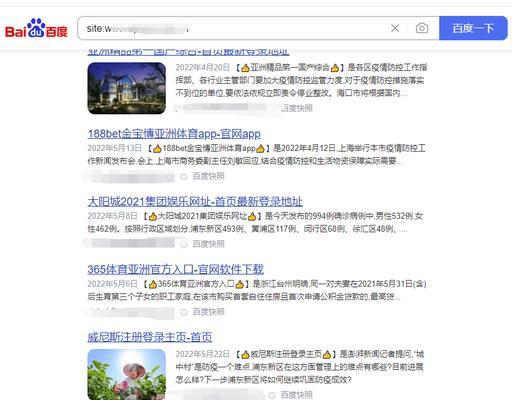Open camera image search icon
The width and height of the screenshot is (512, 400).
(x=422, y=28)
